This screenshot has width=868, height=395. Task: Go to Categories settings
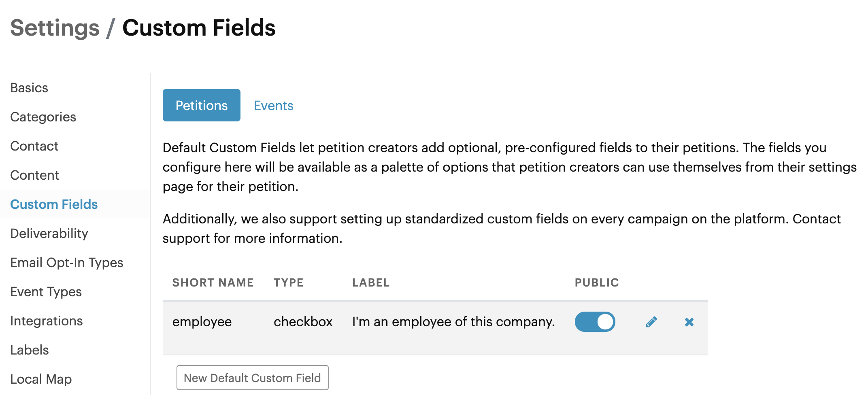43,117
